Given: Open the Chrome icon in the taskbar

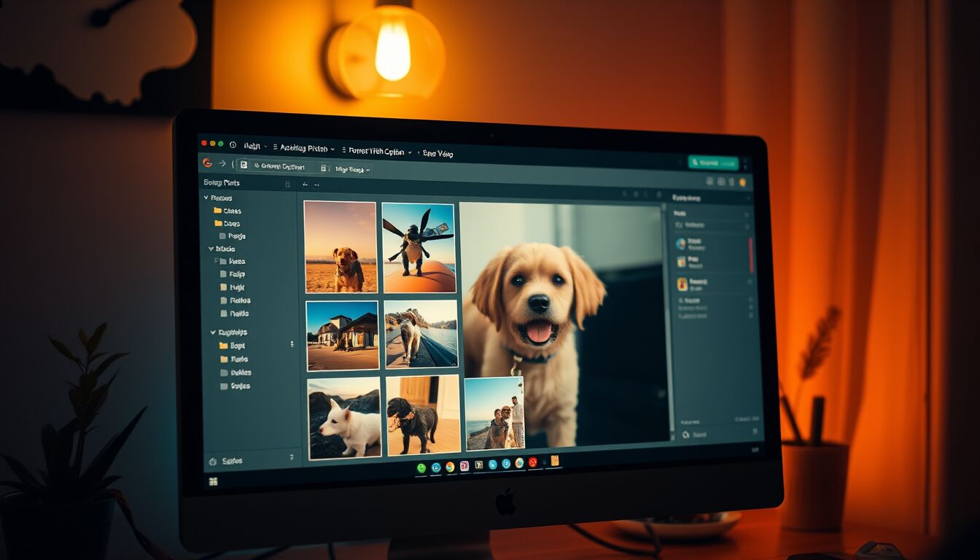Looking at the screenshot, I should (450, 467).
